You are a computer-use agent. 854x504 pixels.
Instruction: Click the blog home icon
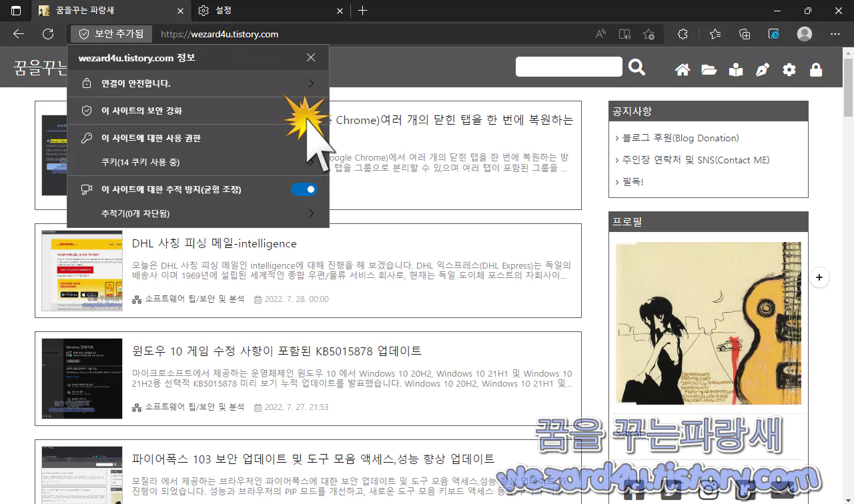(x=682, y=69)
